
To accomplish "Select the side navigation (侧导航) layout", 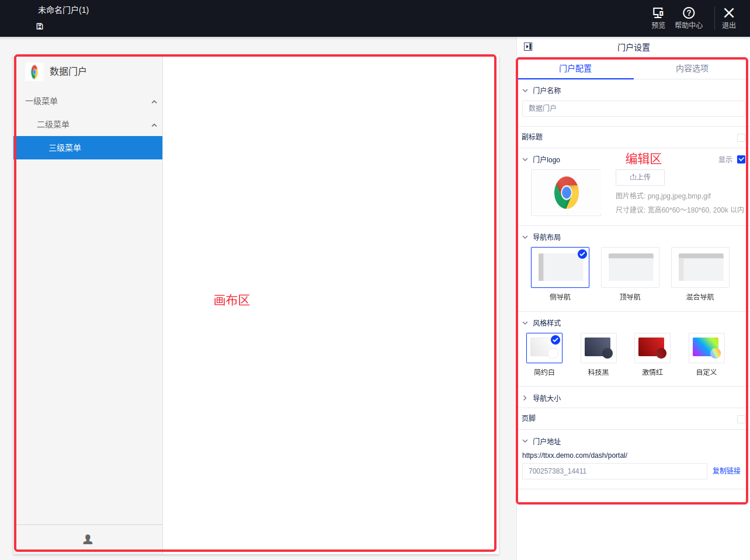I will [560, 267].
